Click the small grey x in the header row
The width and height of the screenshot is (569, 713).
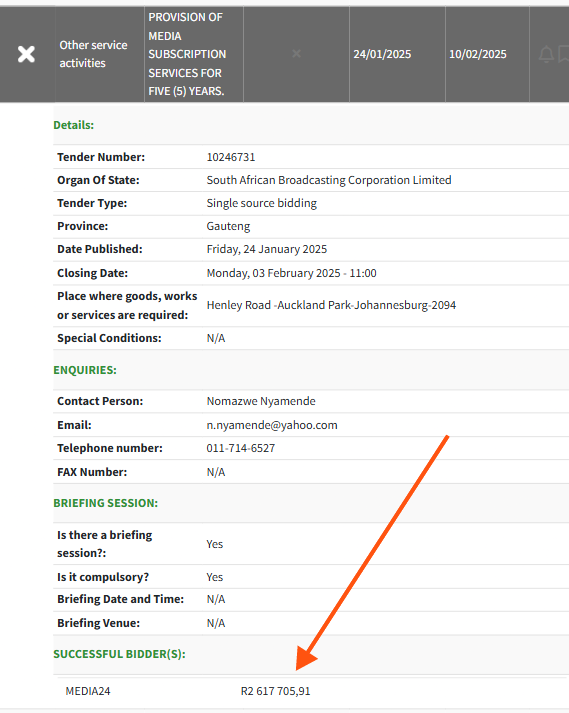coord(296,54)
